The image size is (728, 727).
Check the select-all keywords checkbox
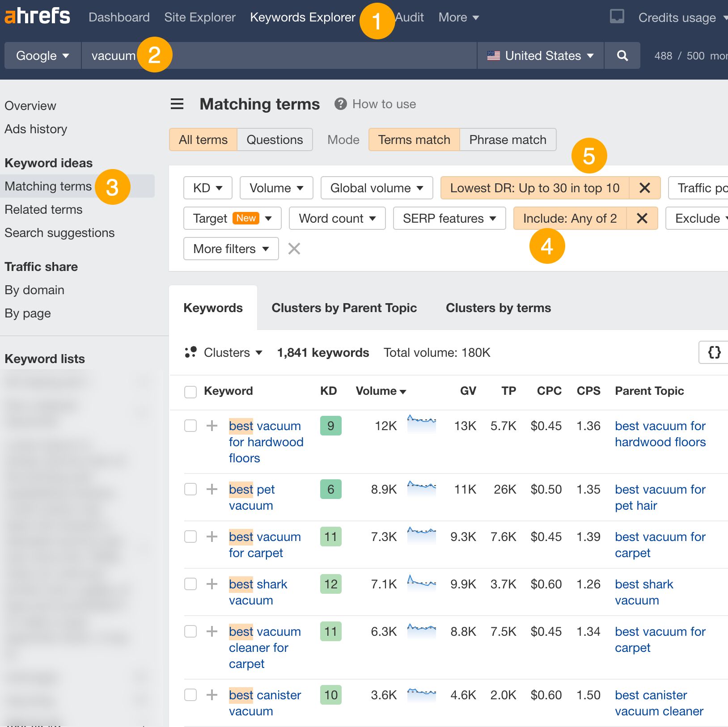(x=190, y=391)
